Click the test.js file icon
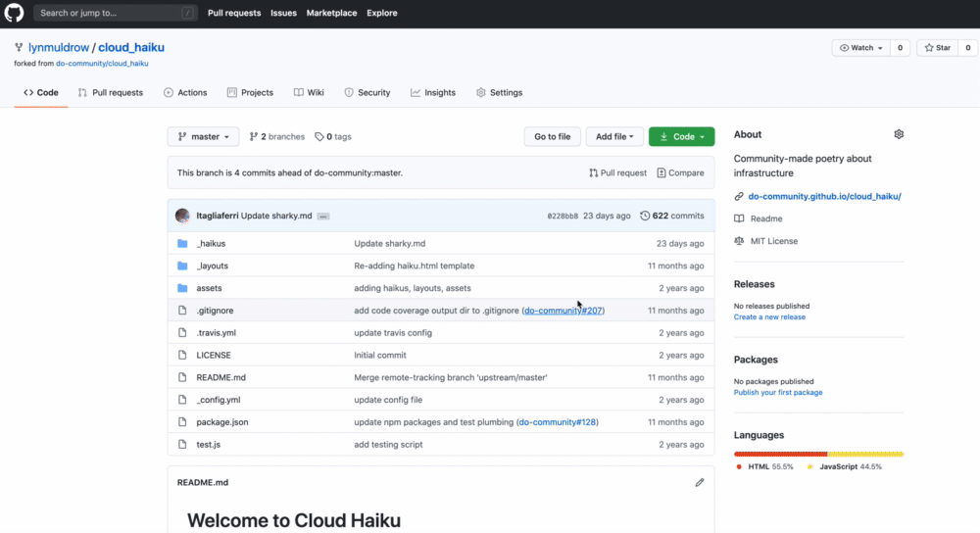This screenshot has height=533, width=980. [182, 444]
